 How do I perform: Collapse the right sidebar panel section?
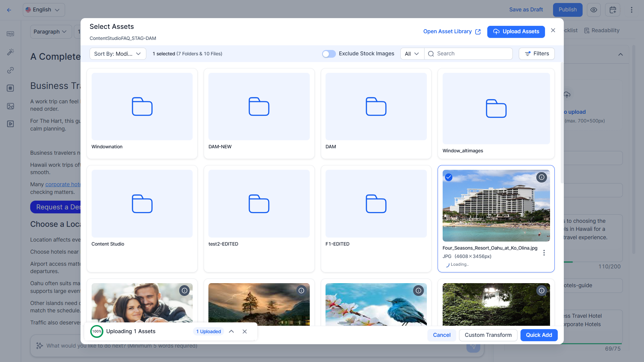[x=621, y=54]
